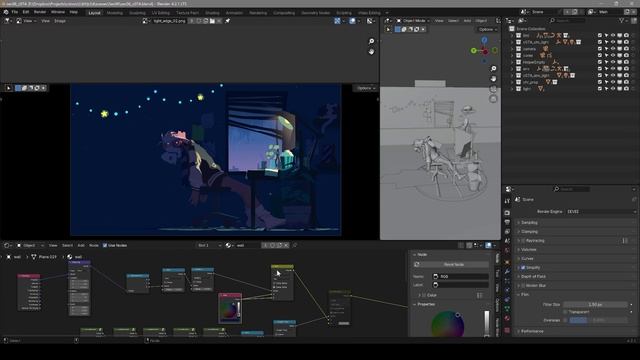Click the image editor pan hand icon
Image resolution: width=640 pixels, height=360 pixels.
(x=371, y=51)
